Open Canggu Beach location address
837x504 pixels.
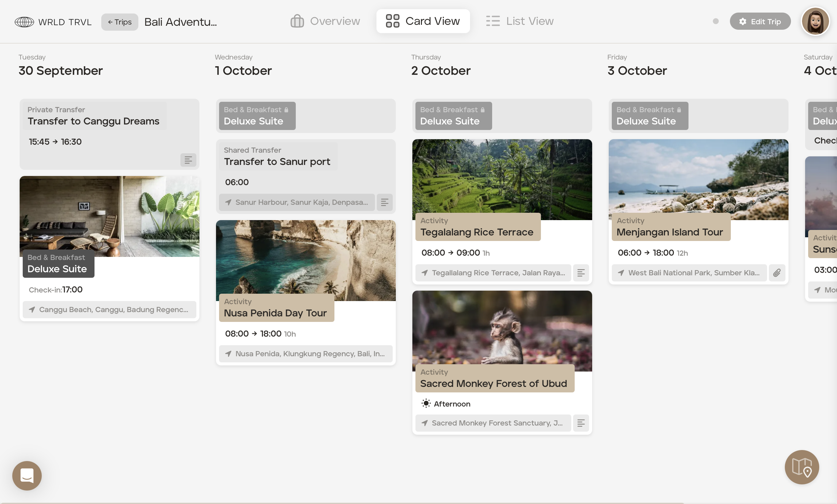point(109,310)
